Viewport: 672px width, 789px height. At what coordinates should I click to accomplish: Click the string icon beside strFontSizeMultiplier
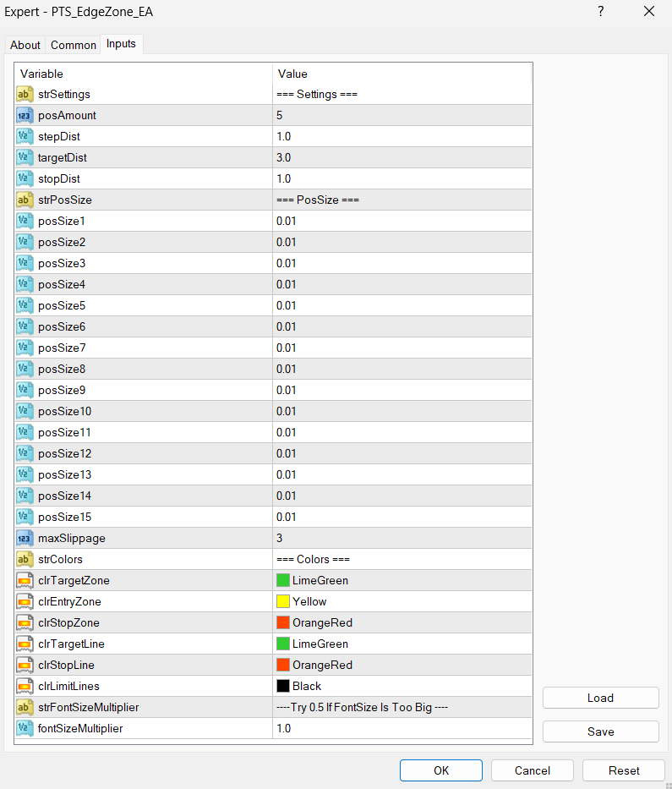(25, 707)
